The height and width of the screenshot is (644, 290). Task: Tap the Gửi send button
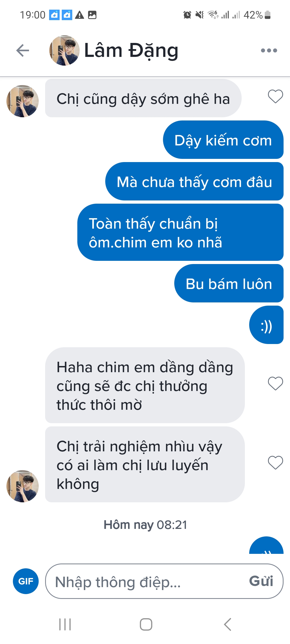(261, 581)
